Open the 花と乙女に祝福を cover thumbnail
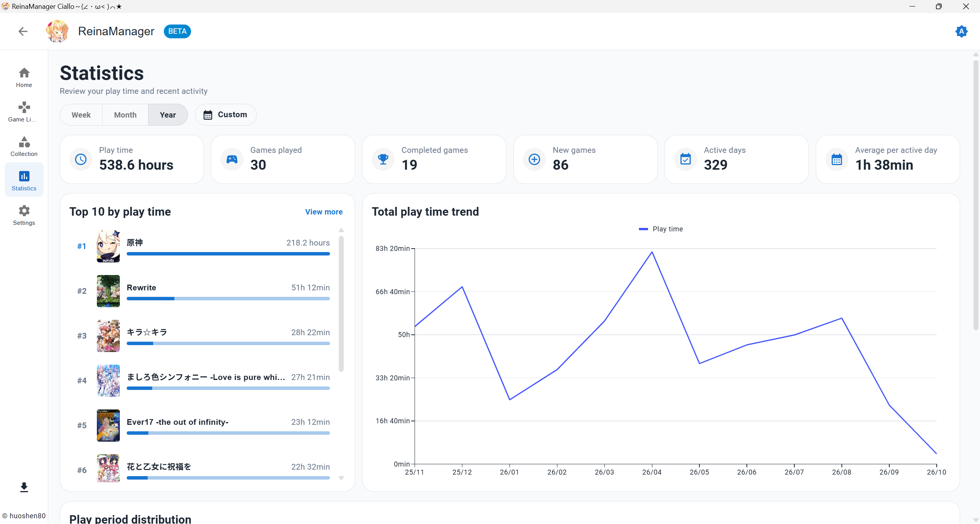Screen dimensions: 980x524 click(x=108, y=468)
